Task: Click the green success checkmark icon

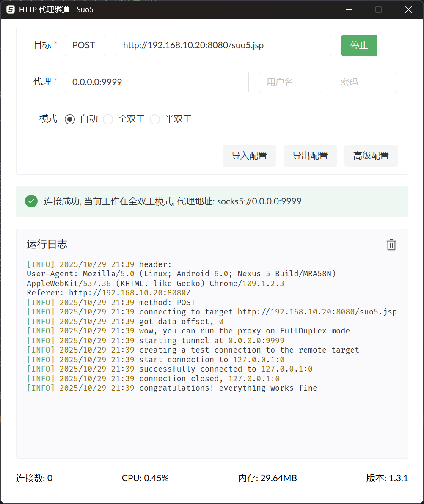Action: pos(31,201)
